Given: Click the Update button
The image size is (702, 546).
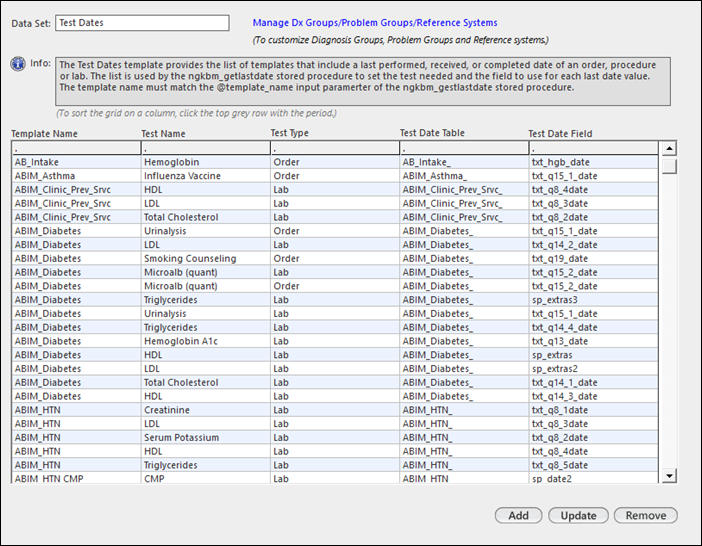Looking at the screenshot, I should point(578,516).
